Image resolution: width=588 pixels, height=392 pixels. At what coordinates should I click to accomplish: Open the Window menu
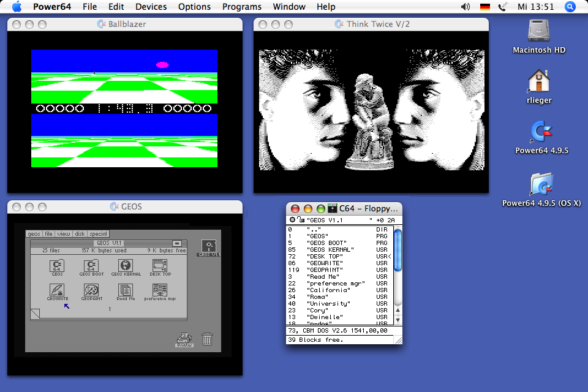288,7
